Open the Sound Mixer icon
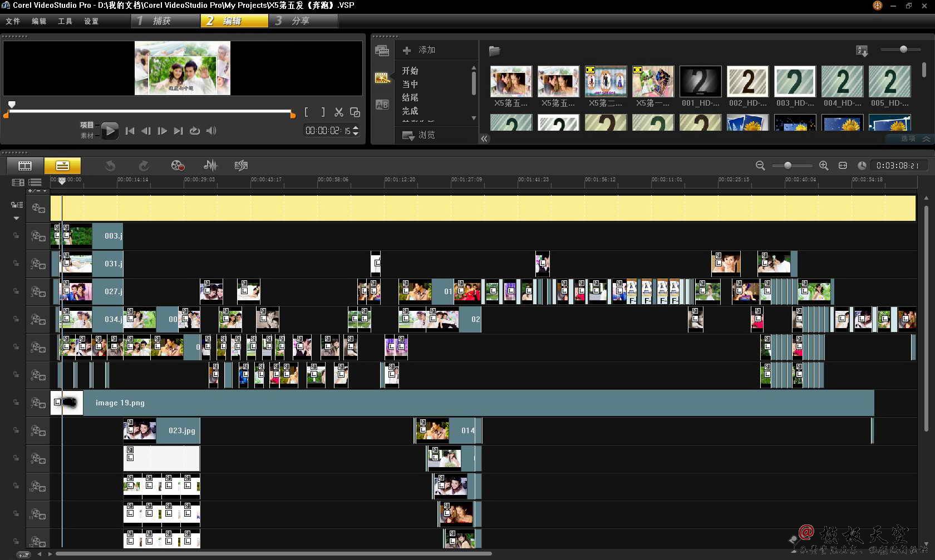 210,166
